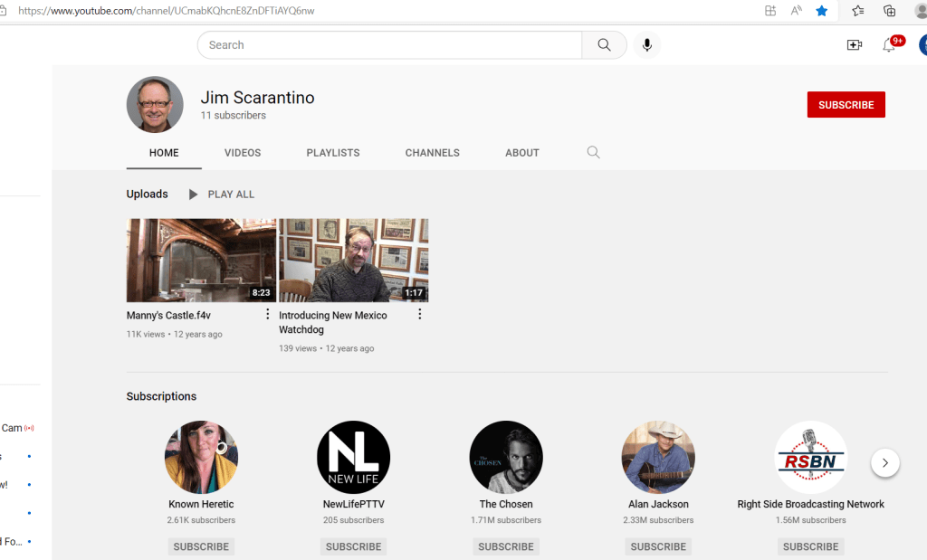927x560 pixels.
Task: Play all uploads
Action: [x=222, y=195]
